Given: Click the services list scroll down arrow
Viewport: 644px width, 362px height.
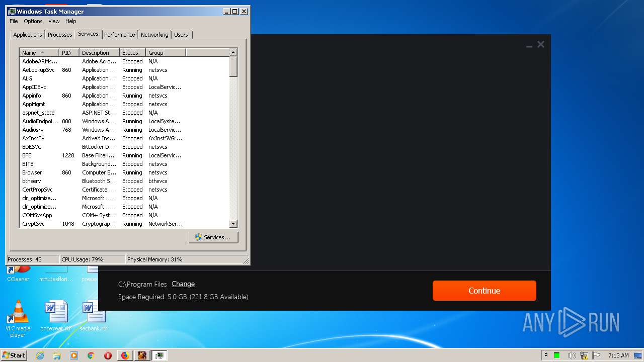Looking at the screenshot, I should coord(233,224).
